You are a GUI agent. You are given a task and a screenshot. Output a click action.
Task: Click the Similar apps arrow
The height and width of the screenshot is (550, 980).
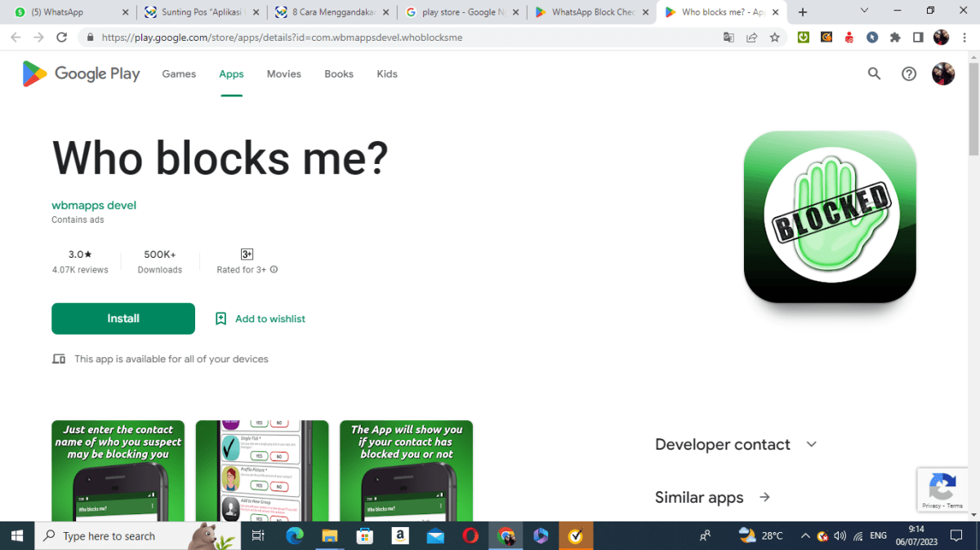[x=764, y=497]
